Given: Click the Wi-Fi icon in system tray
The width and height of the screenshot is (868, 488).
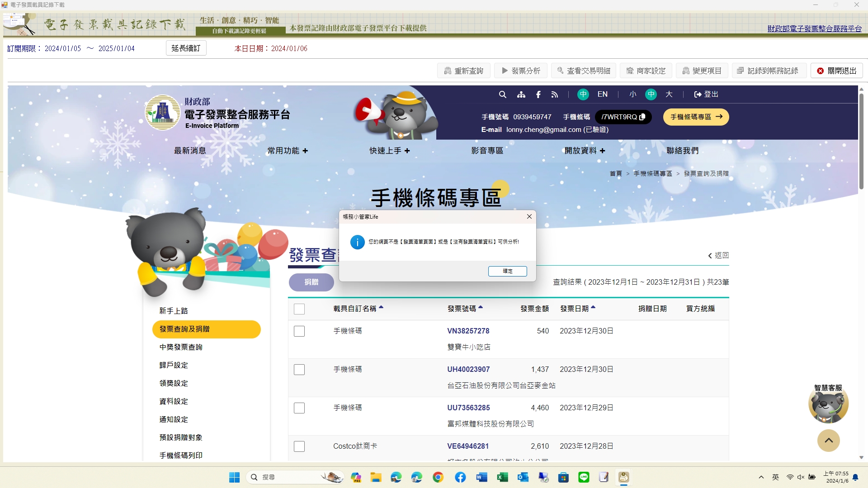Looking at the screenshot, I should (790, 477).
